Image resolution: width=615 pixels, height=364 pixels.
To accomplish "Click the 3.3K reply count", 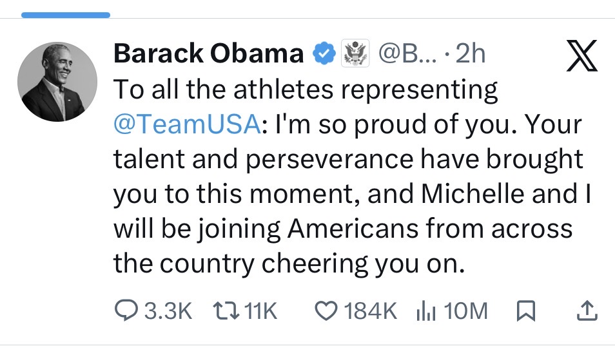I will coord(166,312).
